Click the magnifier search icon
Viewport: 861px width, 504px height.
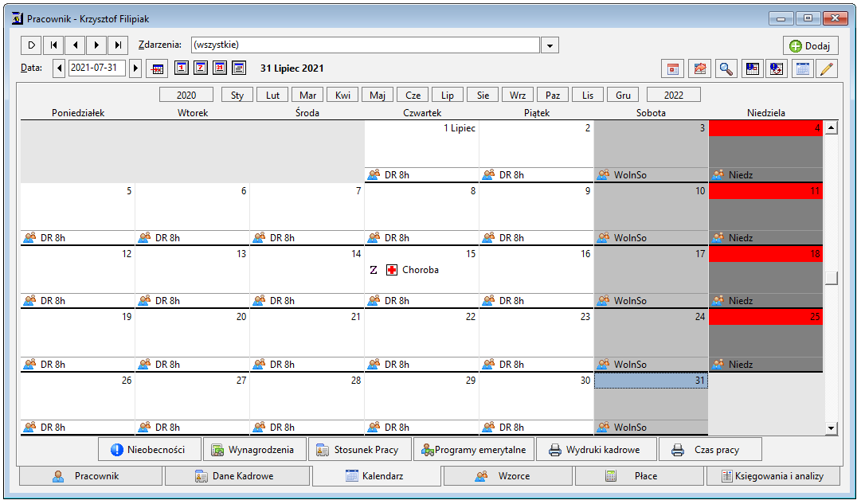[726, 68]
